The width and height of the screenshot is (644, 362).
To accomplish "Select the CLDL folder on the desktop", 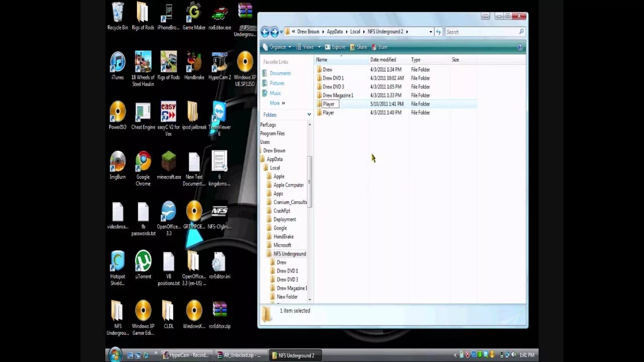I will (x=169, y=315).
